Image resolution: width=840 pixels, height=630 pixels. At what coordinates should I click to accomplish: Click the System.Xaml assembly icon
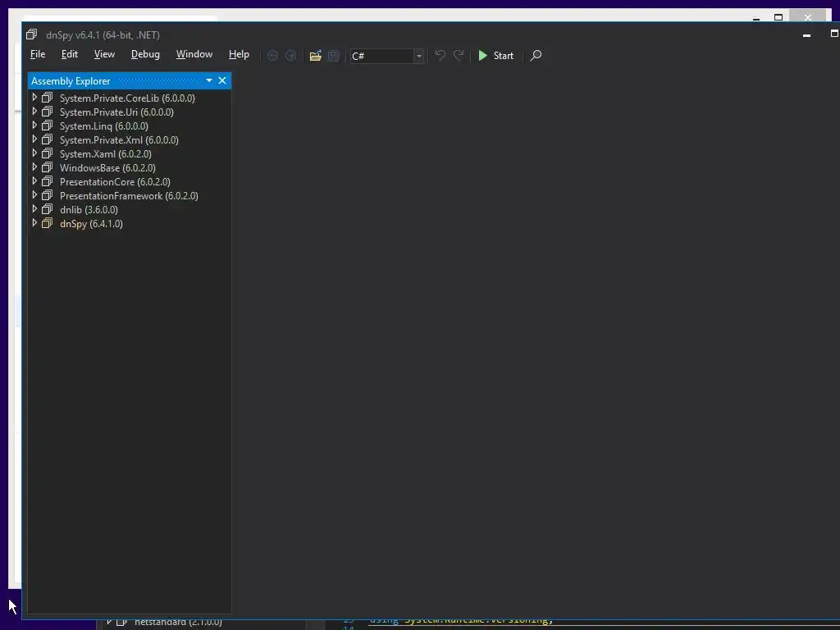(x=47, y=153)
